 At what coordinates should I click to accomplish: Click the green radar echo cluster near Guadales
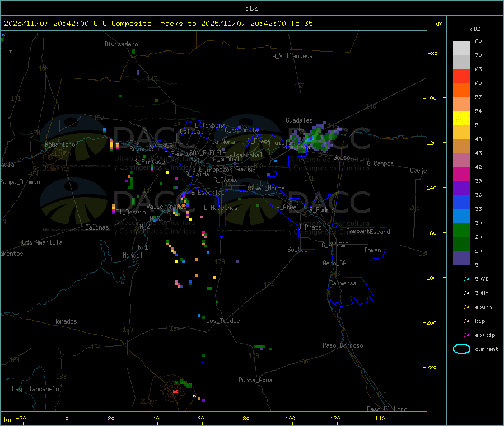314,139
